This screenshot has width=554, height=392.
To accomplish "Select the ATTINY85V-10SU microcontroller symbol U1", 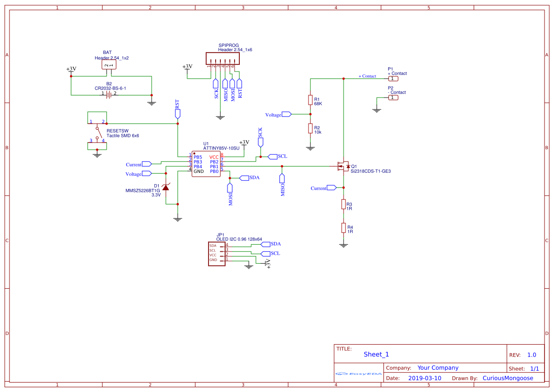I will point(206,163).
